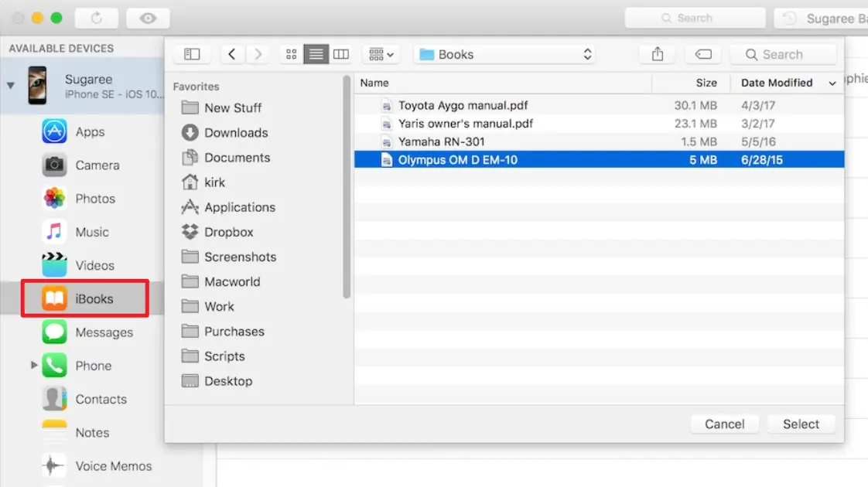Toggle the file dialog sidebar
This screenshot has height=487, width=868.
(192, 54)
